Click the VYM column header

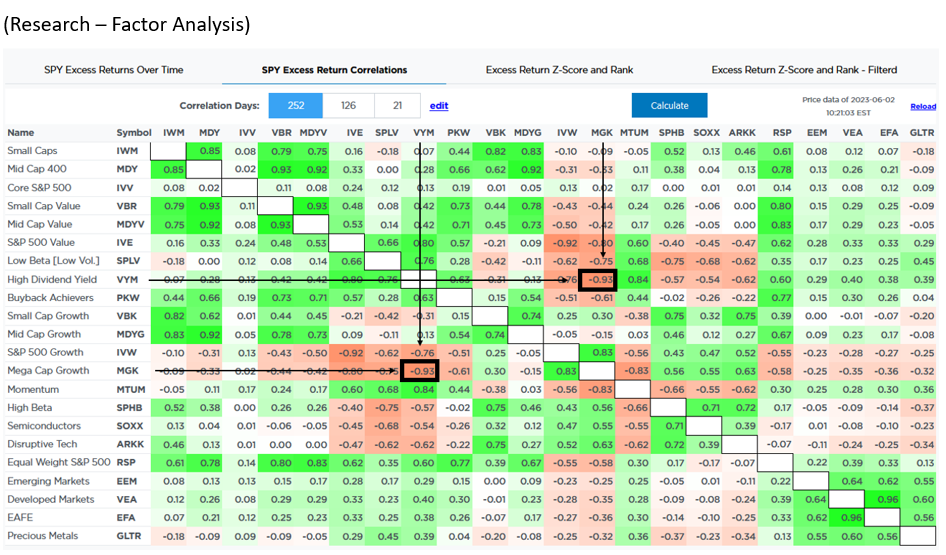point(424,133)
